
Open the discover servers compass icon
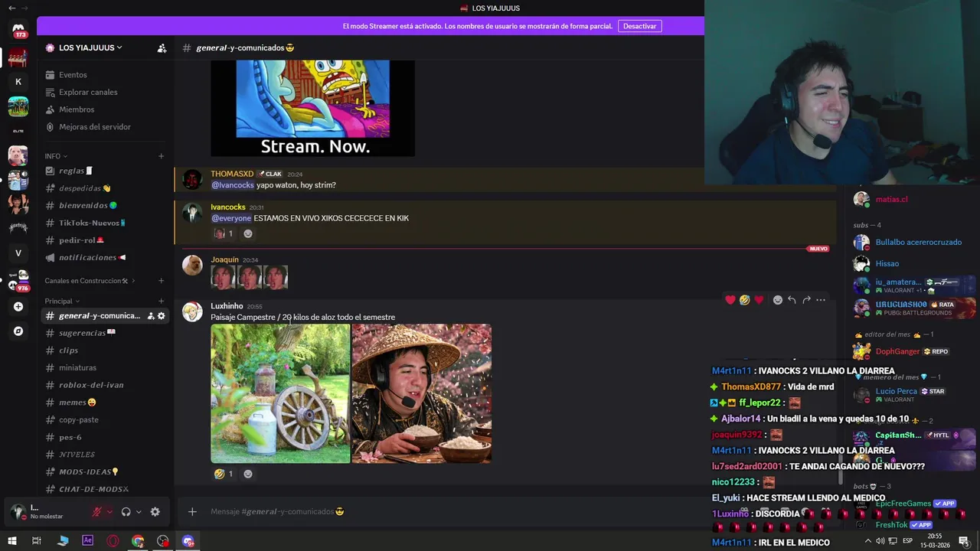18,331
